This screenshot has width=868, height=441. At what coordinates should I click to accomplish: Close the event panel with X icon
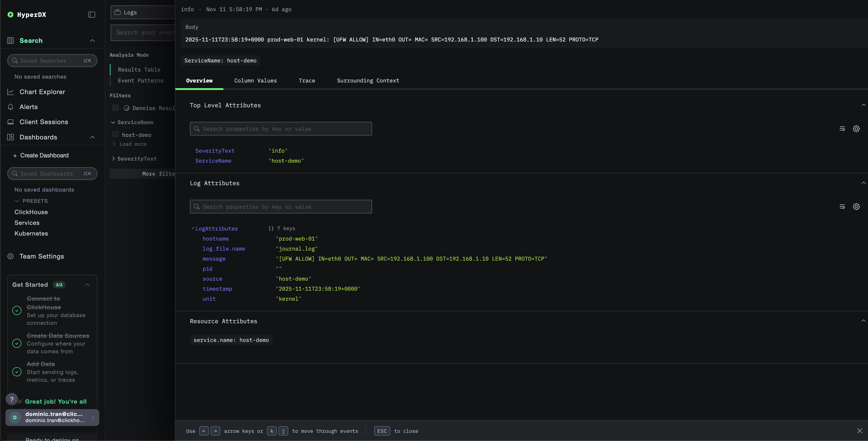(x=860, y=431)
